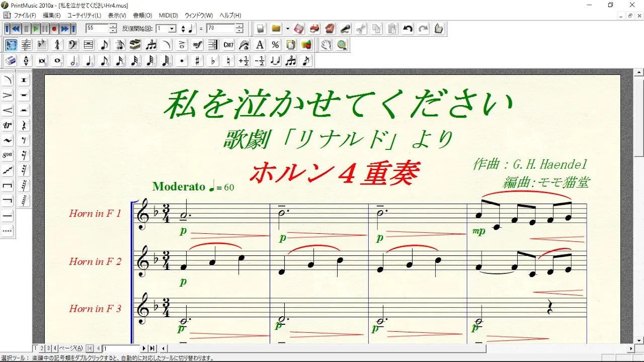Stop playback
Screen dimensions: 644x362
coord(26,29)
